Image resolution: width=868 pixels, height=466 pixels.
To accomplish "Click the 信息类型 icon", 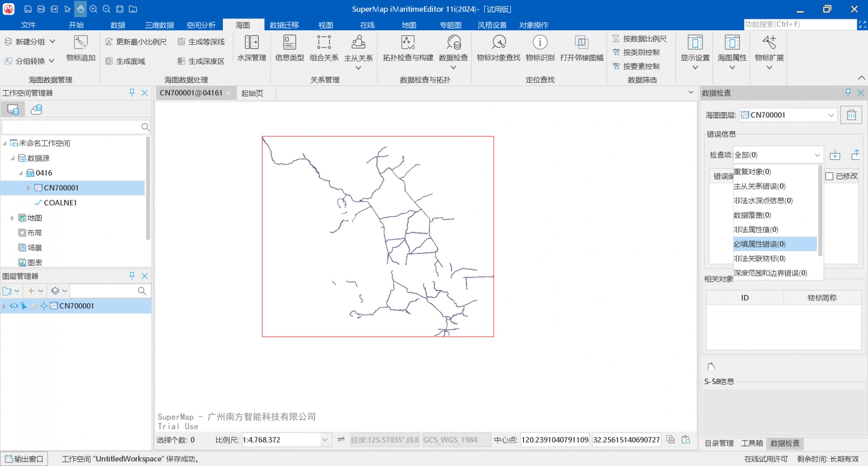I will pyautogui.click(x=290, y=48).
